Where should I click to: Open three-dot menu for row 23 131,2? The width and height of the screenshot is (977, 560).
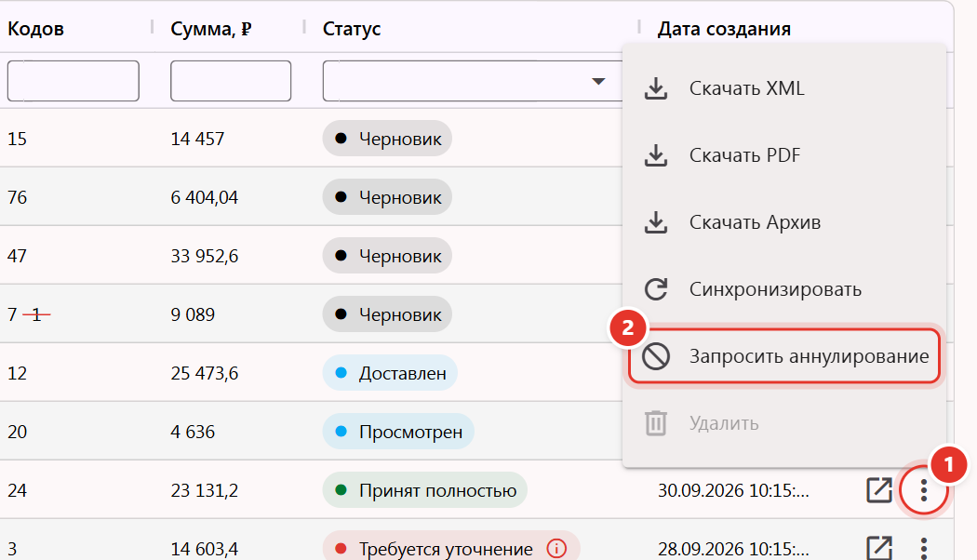(x=923, y=491)
